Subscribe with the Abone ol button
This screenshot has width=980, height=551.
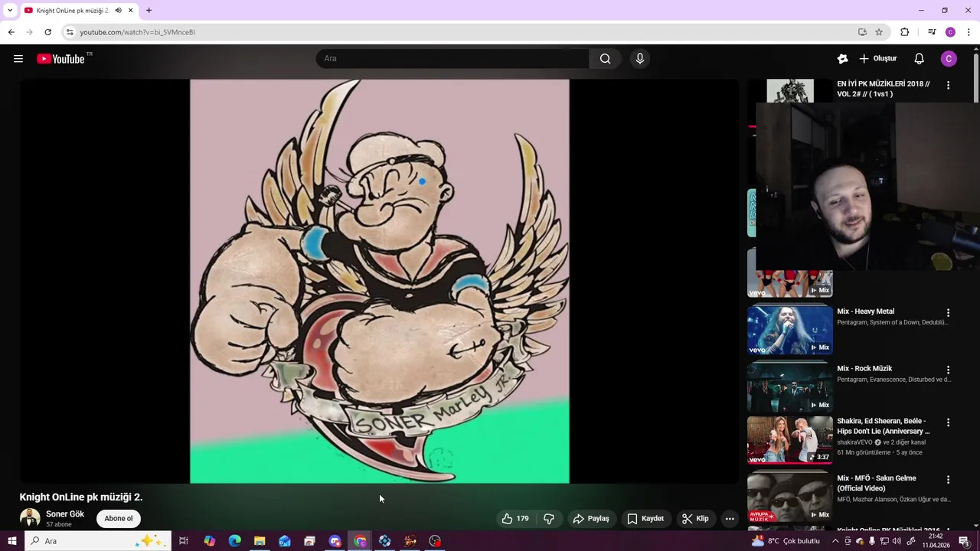tap(119, 519)
